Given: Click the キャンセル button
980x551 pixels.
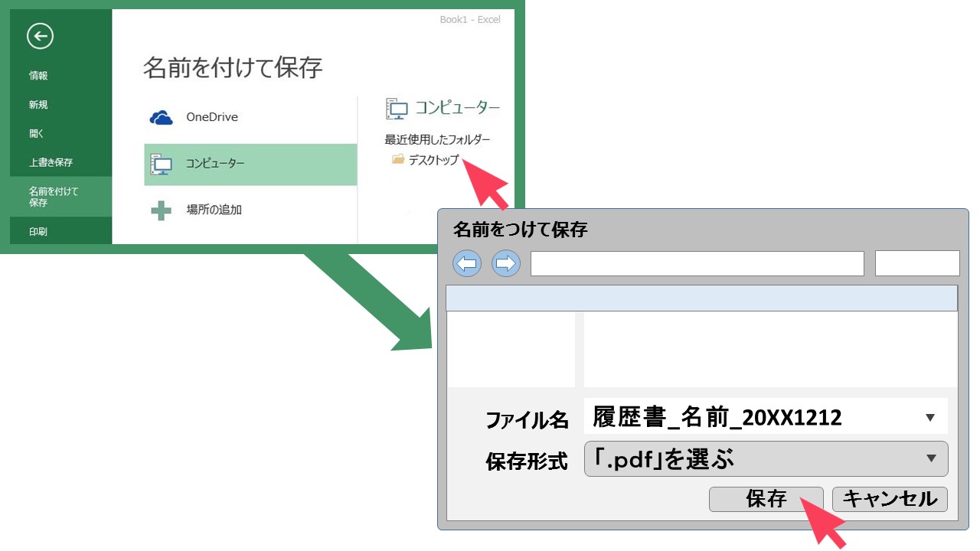Looking at the screenshot, I should point(890,500).
